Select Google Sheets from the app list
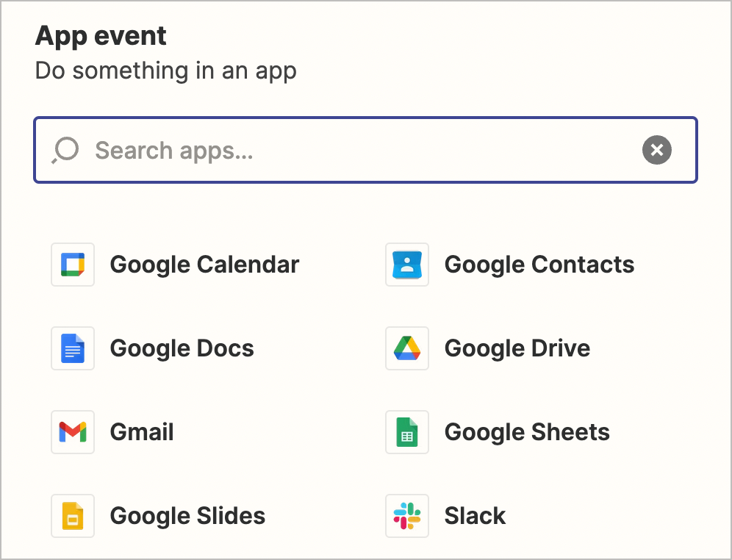Image resolution: width=732 pixels, height=560 pixels. (x=526, y=431)
